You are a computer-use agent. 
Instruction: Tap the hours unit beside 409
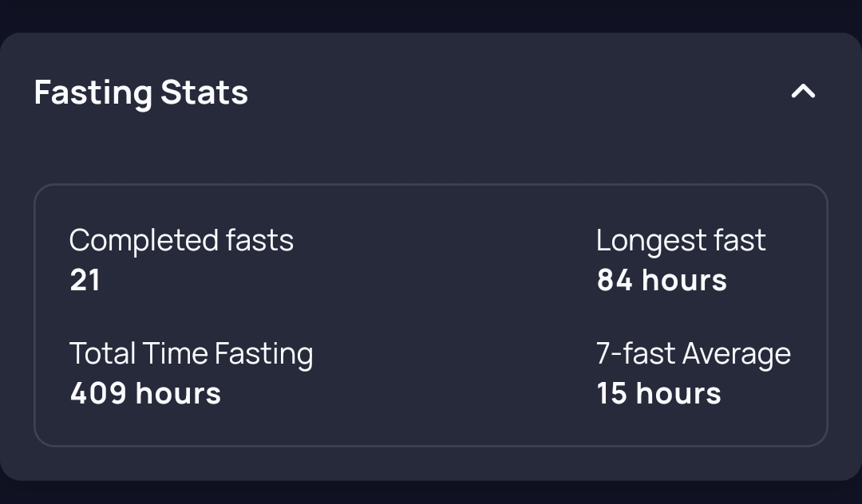tap(178, 394)
